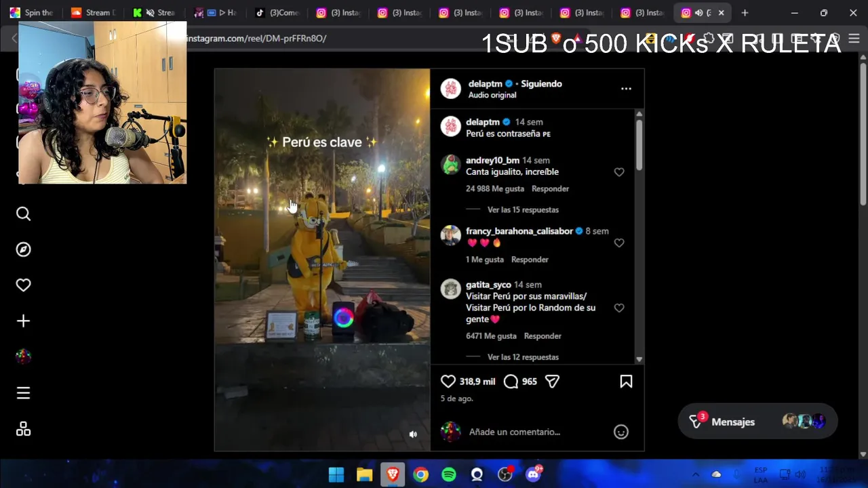Open the sidebar hamburger More menu

pos(23,393)
